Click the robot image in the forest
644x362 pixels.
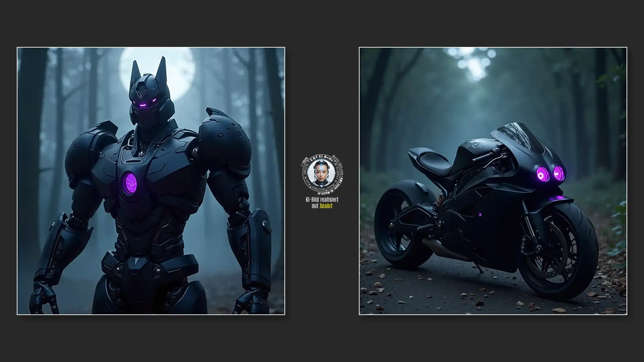[x=151, y=181]
